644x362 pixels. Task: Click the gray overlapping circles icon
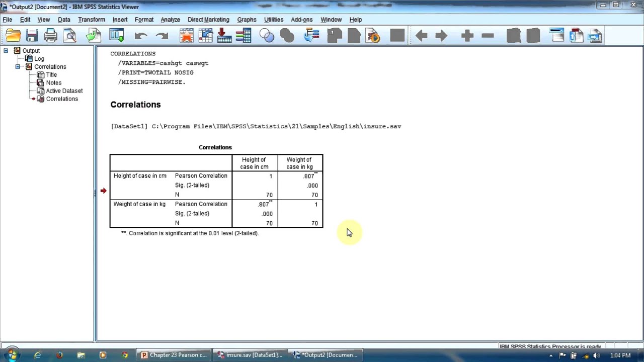coord(287,36)
